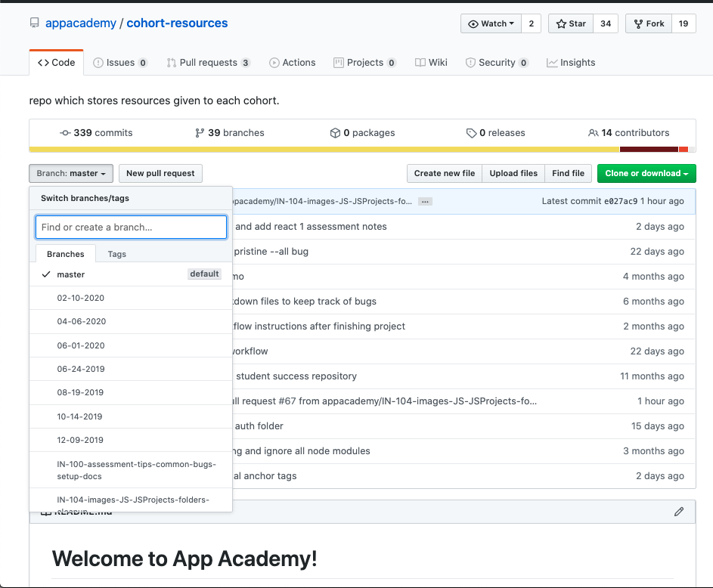Open the Security tab
Viewport: 713px width, 588px height.
coord(497,63)
